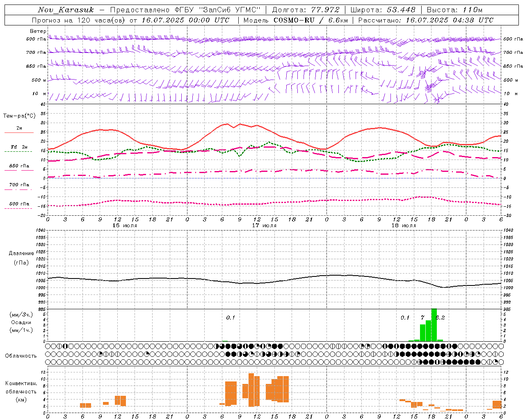
Task: Click the precipitation total value 6.2
Action: tap(441, 317)
